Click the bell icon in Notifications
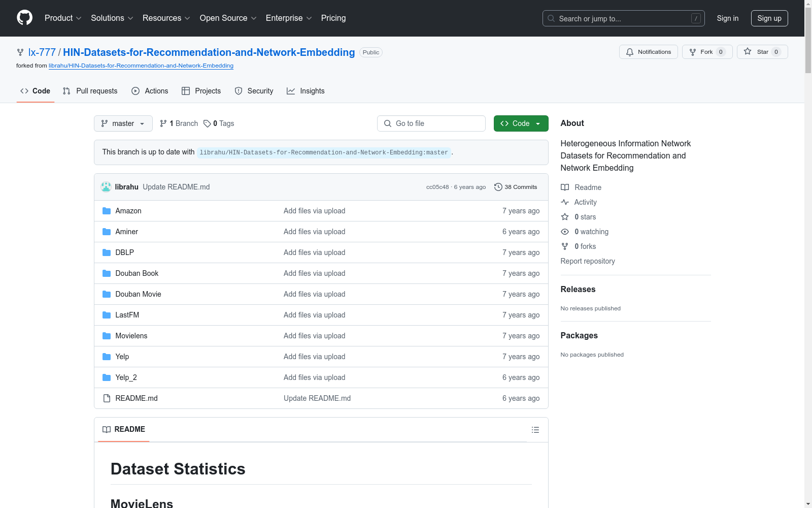812x508 pixels. coord(630,52)
